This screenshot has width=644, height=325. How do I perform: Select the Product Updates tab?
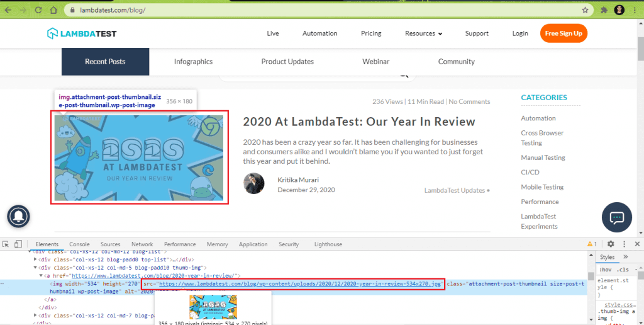[287, 62]
